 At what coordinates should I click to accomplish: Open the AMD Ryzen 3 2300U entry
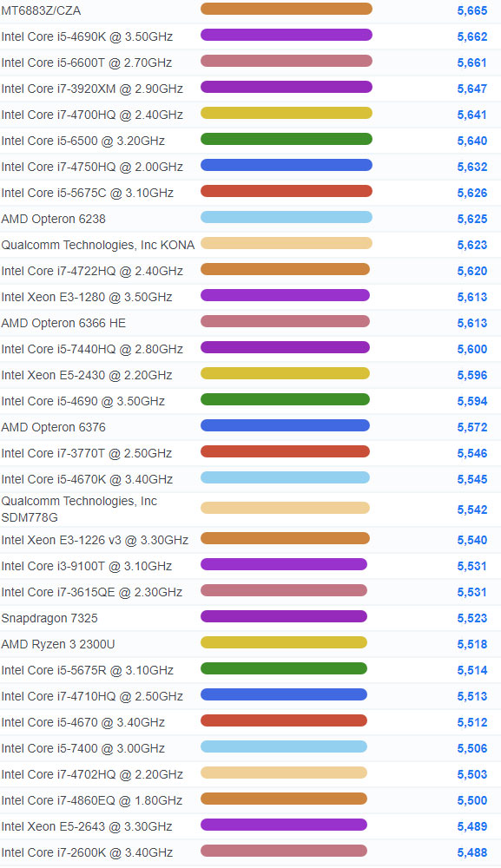point(58,644)
